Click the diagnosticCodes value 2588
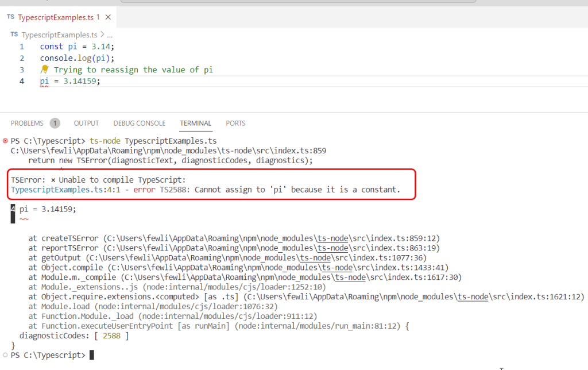Viewport: 588px width, 370px height. coord(112,336)
